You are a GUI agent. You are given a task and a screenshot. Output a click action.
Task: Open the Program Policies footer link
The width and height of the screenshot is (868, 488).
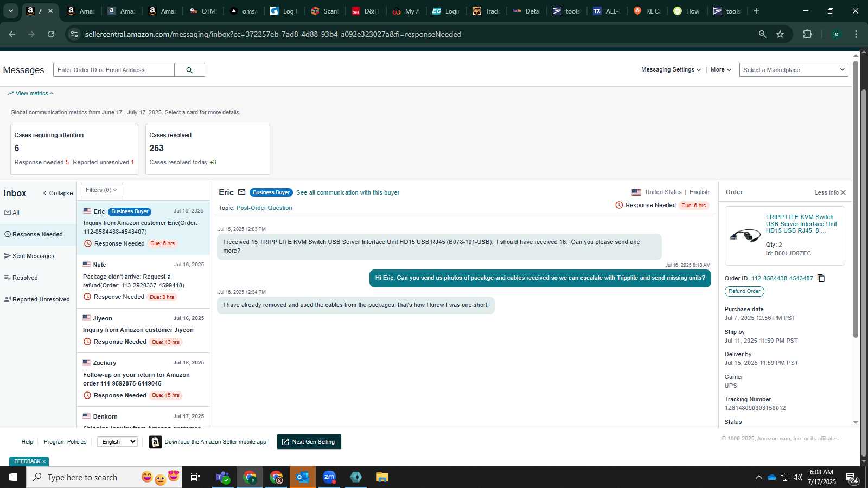65,442
